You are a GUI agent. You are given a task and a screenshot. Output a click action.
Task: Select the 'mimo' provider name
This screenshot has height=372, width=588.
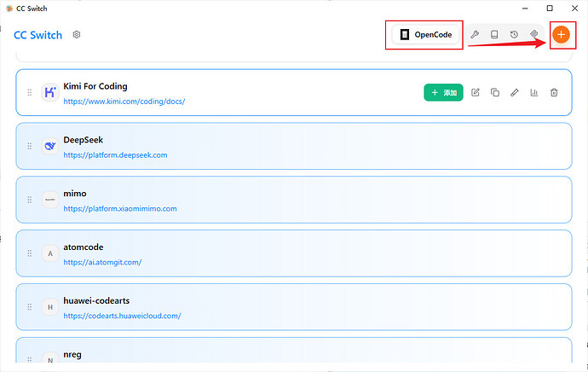(75, 194)
